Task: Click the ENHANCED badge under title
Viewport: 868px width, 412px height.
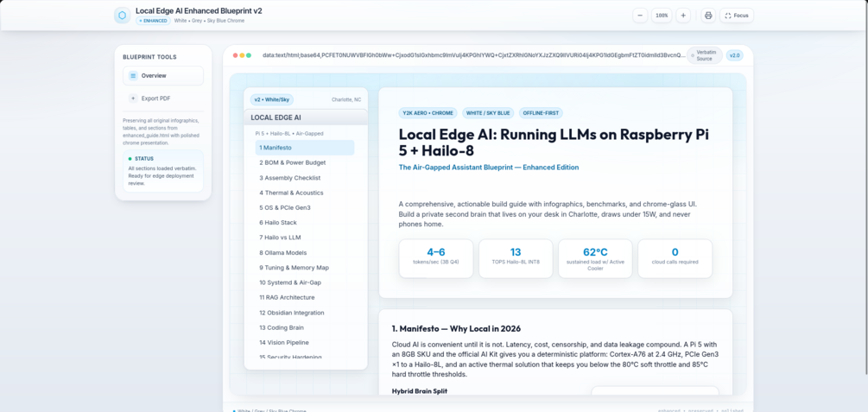Action: (x=153, y=21)
